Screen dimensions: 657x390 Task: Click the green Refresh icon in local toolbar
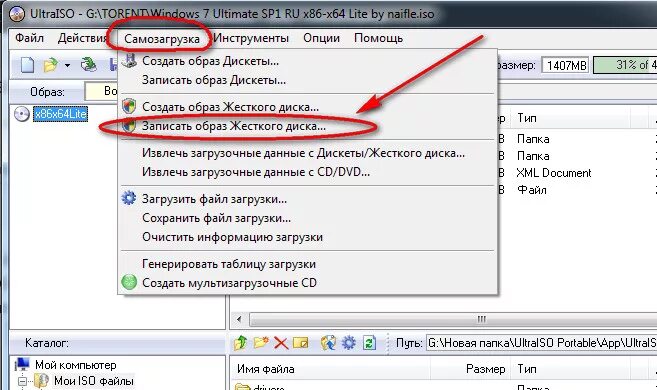pos(369,343)
